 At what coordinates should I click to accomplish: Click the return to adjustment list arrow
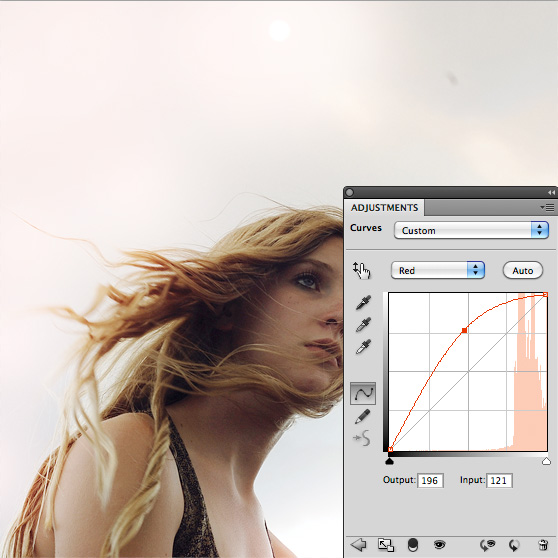(358, 544)
